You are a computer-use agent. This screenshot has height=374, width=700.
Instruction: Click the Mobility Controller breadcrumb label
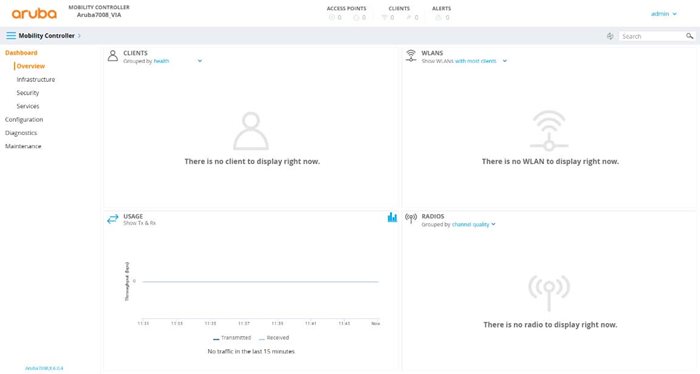pos(46,36)
